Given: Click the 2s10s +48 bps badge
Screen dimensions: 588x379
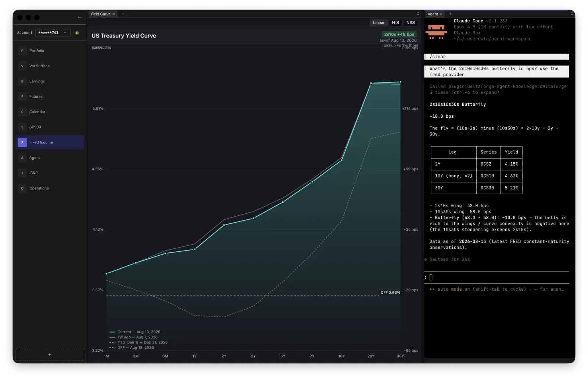Looking at the screenshot, I should pos(399,34).
